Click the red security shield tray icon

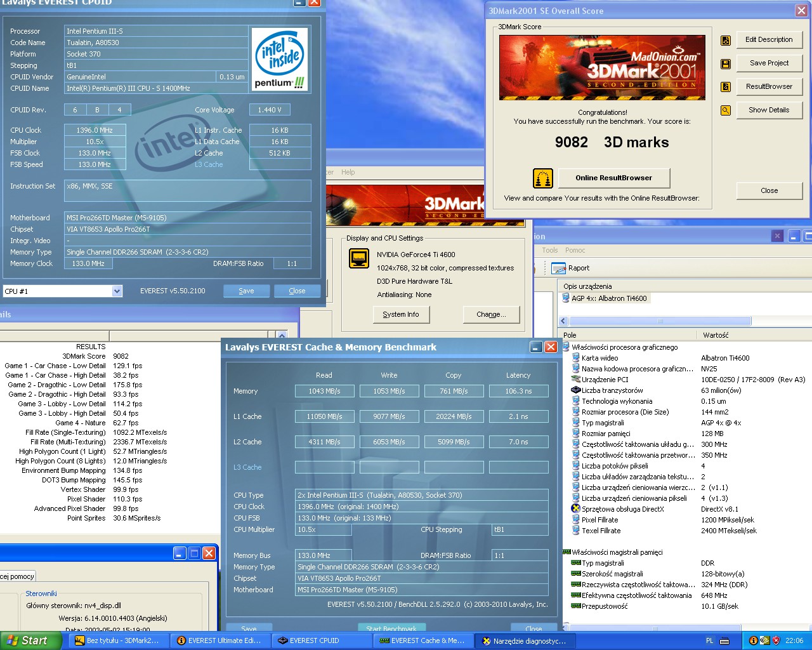point(776,640)
